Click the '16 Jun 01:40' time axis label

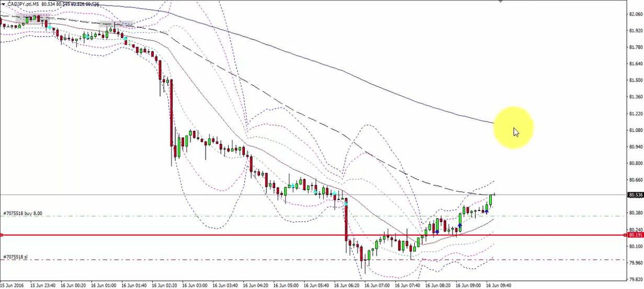[x=134, y=286]
